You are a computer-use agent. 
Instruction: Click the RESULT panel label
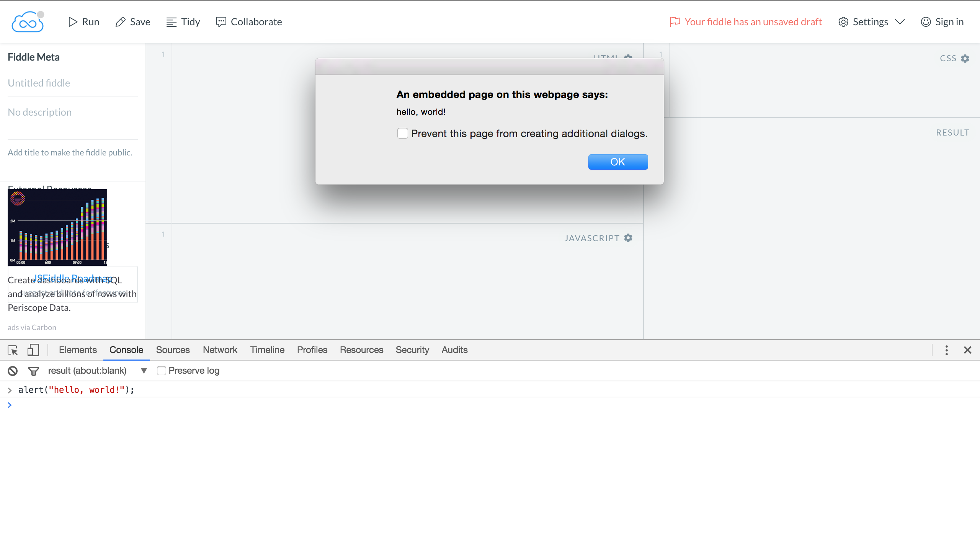[x=952, y=132]
